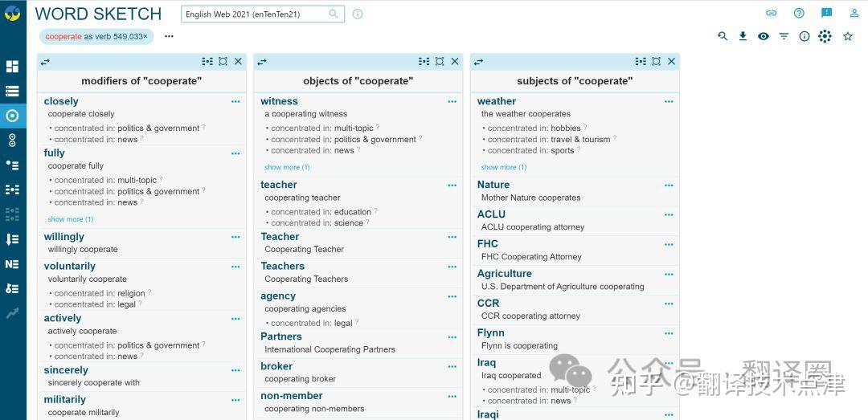Toggle the eye view options icon
Image resolution: width=868 pixels, height=420 pixels.
pyautogui.click(x=764, y=36)
